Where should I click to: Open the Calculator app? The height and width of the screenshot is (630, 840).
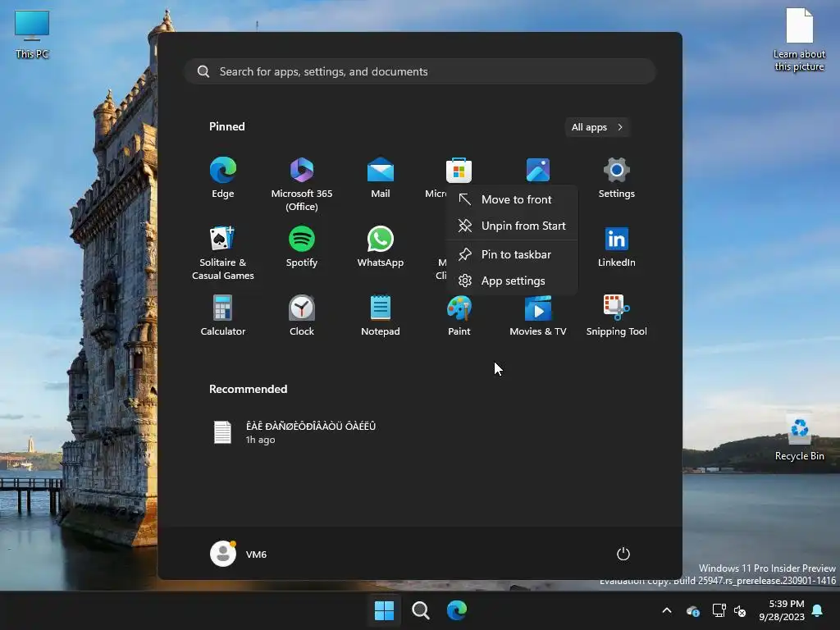(223, 316)
